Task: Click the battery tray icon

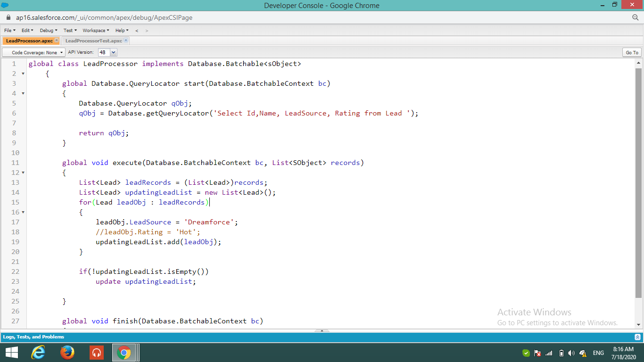Action: [561, 353]
